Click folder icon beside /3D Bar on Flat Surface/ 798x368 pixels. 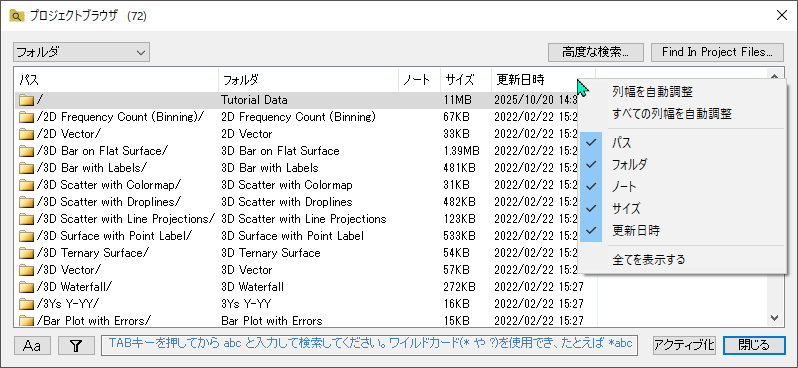point(26,151)
